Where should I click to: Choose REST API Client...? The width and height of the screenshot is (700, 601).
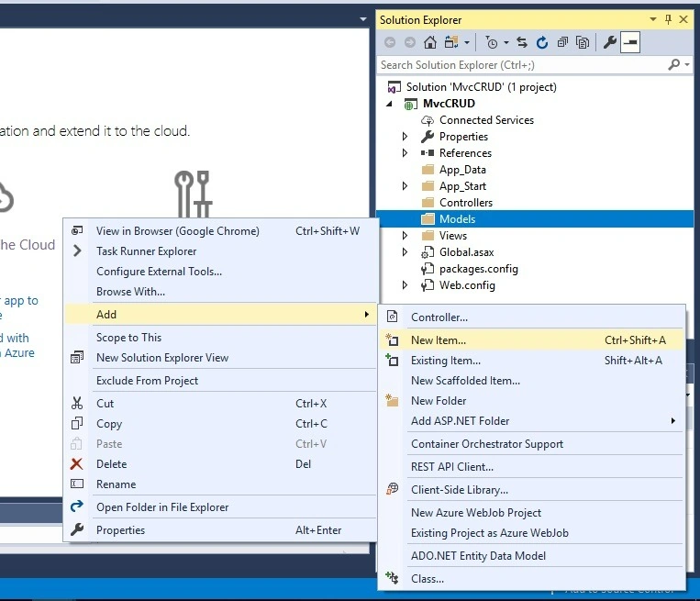click(x=531, y=467)
